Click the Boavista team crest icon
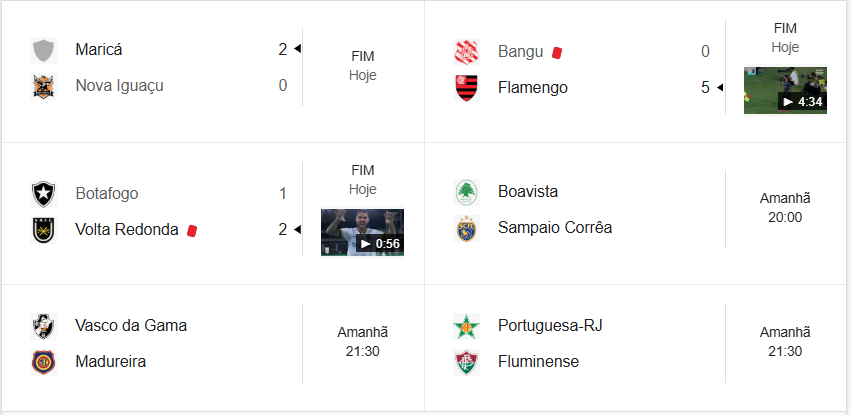This screenshot has width=851, height=415. 466,192
